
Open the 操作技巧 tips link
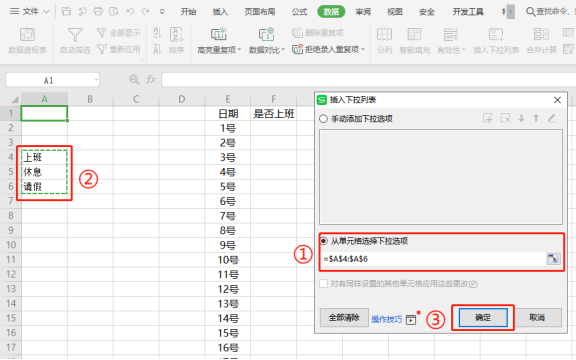pos(386,319)
